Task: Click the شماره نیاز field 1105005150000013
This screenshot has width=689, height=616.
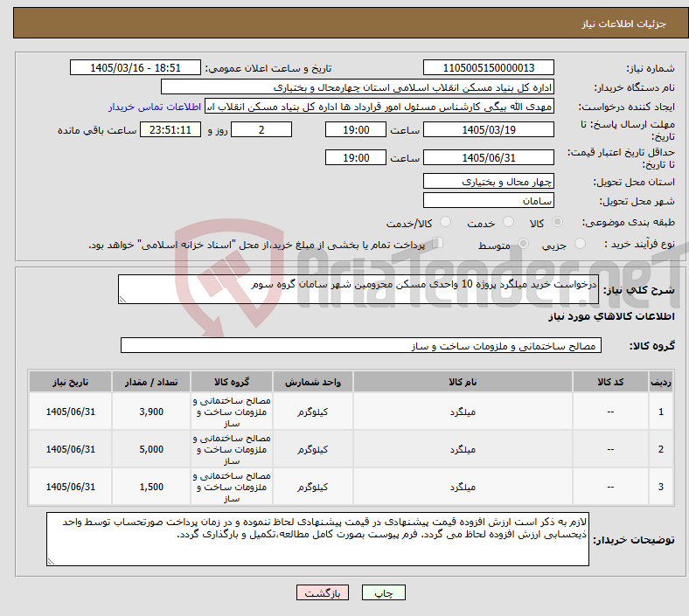Action: tap(488, 67)
